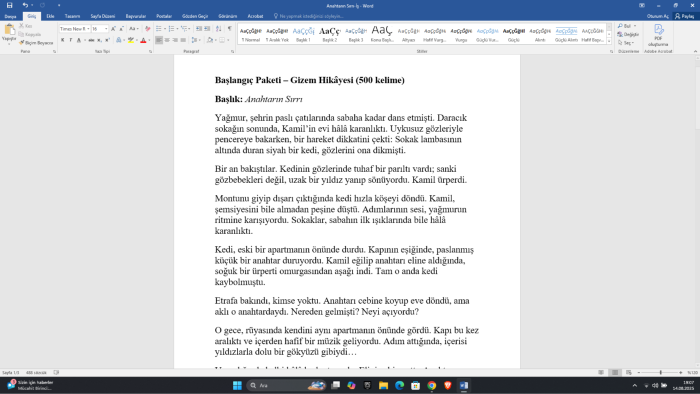Expand the numbered list dropdown arrow
700x394 pixels.
click(x=177, y=29)
